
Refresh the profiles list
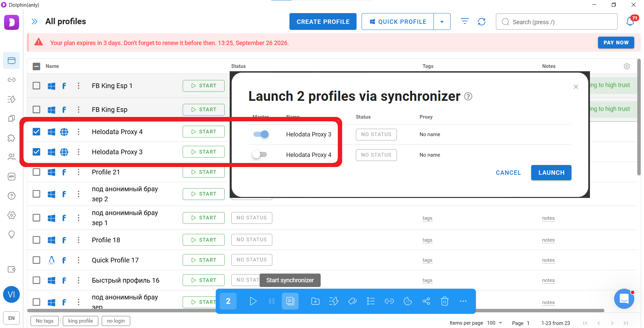[481, 22]
